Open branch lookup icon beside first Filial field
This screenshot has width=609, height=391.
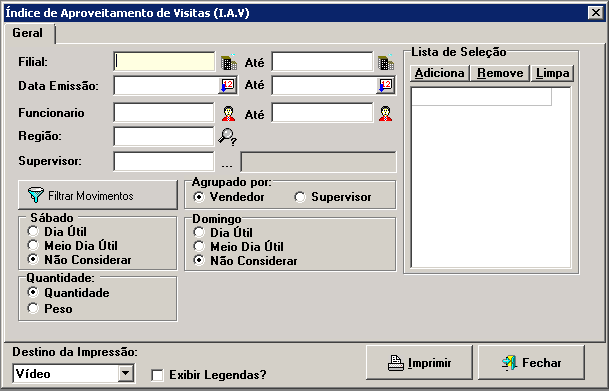pyautogui.click(x=229, y=62)
